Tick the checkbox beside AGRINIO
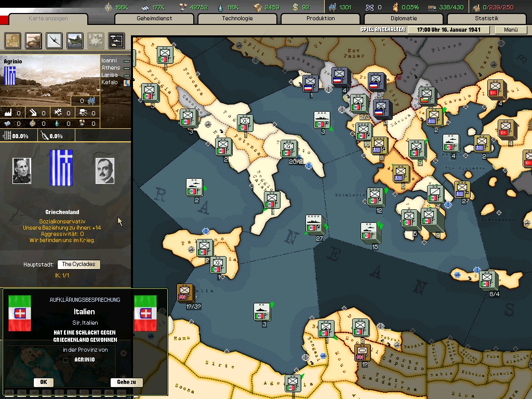This screenshot has height=399, width=532. 66,360
